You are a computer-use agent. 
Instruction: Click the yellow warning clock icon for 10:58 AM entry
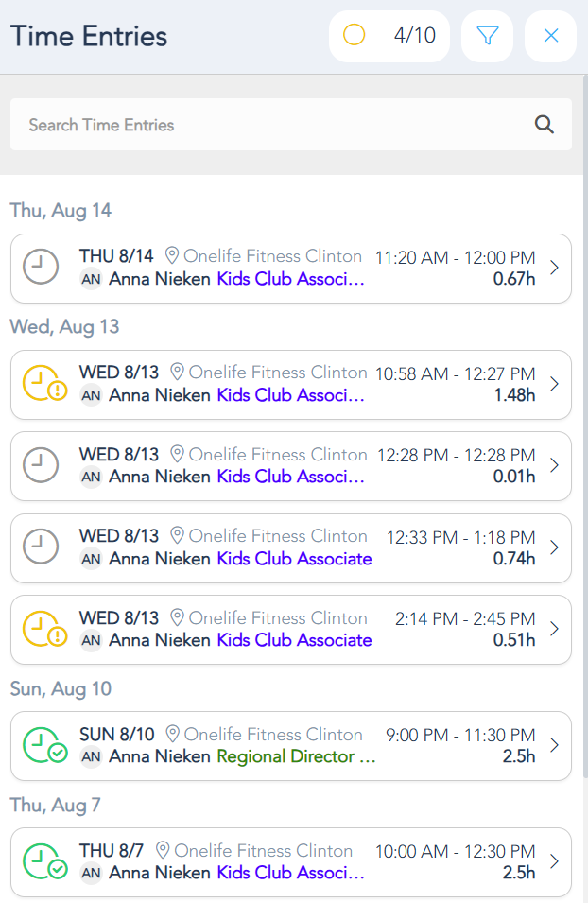pyautogui.click(x=43, y=385)
